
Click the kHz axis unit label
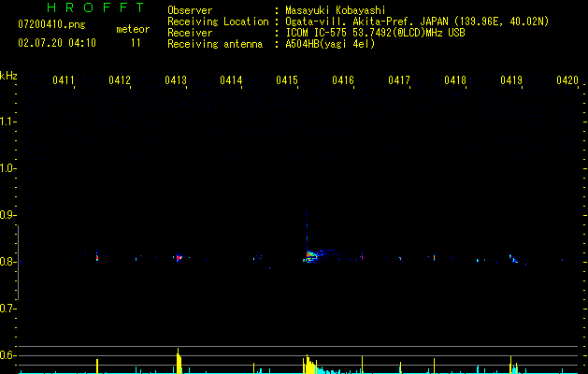[8, 76]
